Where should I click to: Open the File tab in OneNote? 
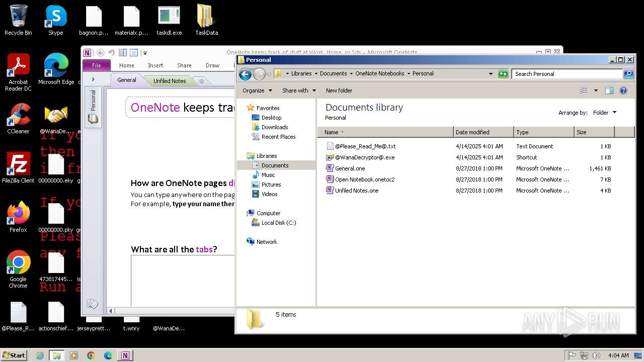coord(97,65)
